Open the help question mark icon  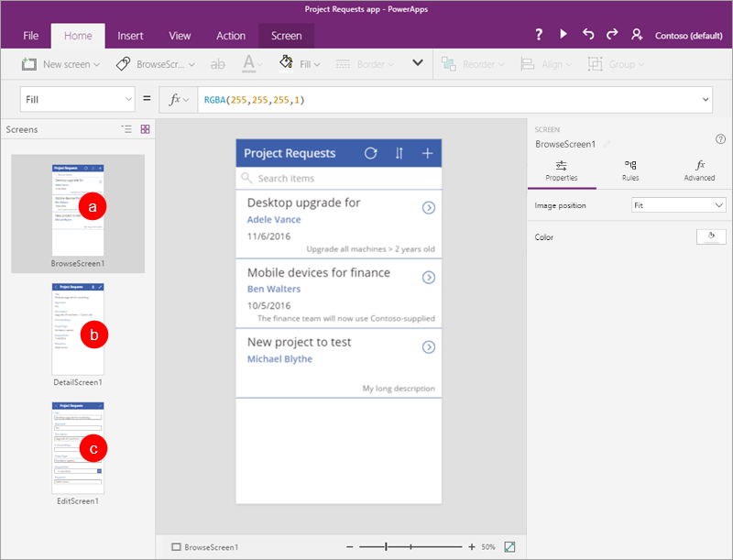point(539,35)
